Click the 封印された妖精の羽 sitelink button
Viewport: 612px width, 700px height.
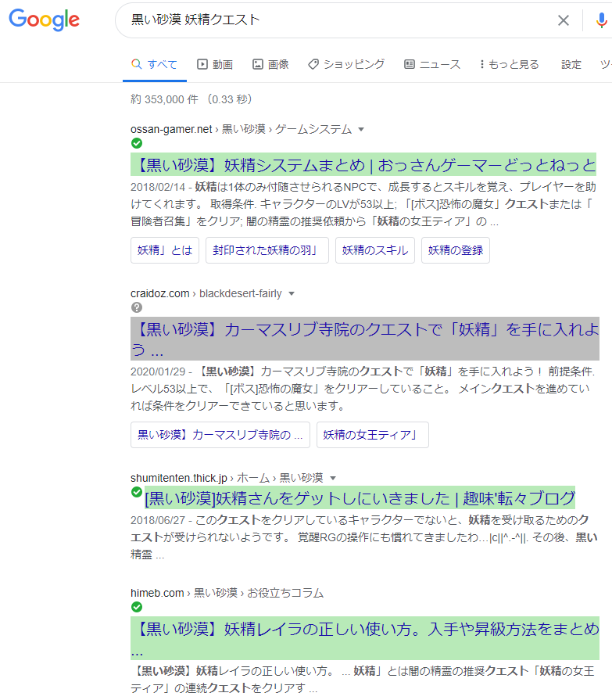(x=267, y=250)
